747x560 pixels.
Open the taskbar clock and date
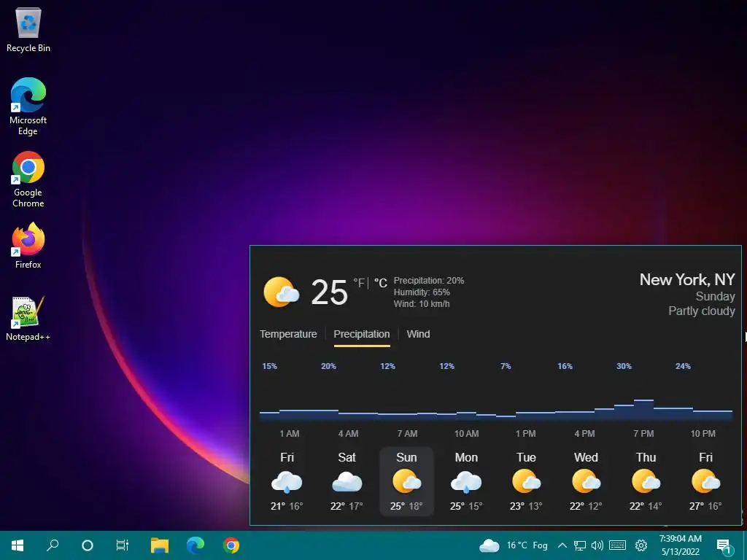click(x=681, y=545)
